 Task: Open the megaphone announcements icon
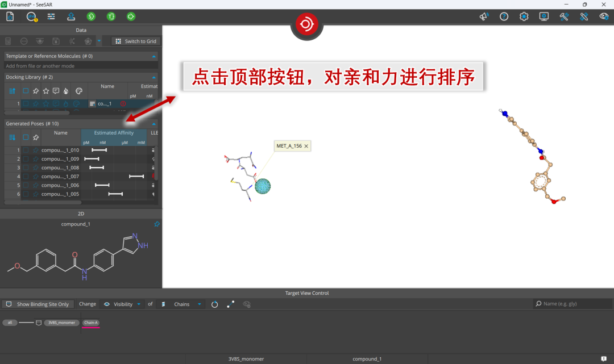click(484, 16)
